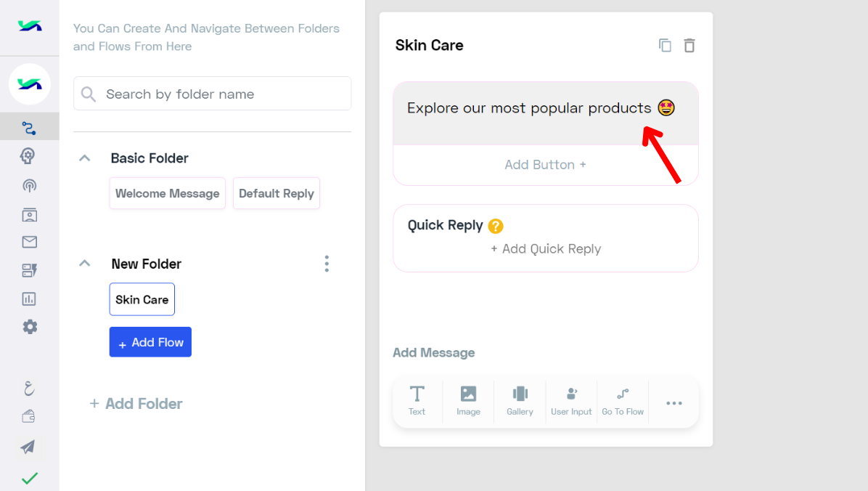Open New Folder three-dot options menu
The height and width of the screenshot is (491, 868).
[x=327, y=264]
